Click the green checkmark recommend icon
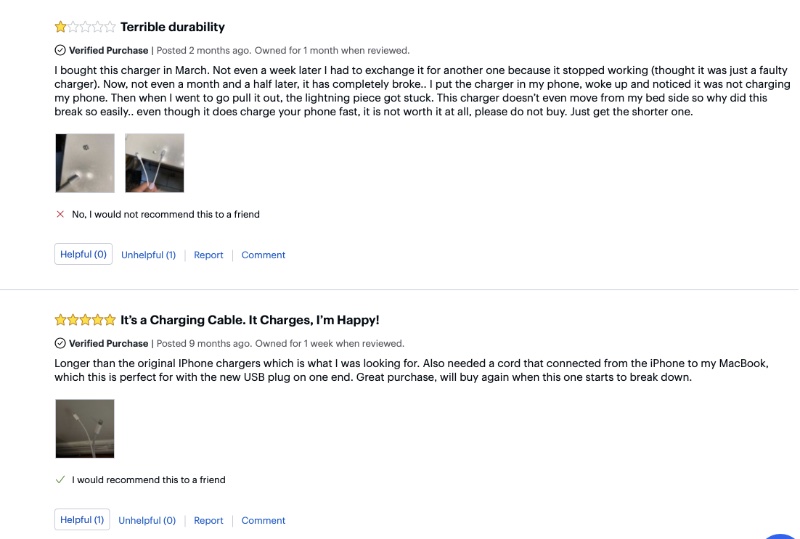The width and height of the screenshot is (800, 539). (x=60, y=480)
